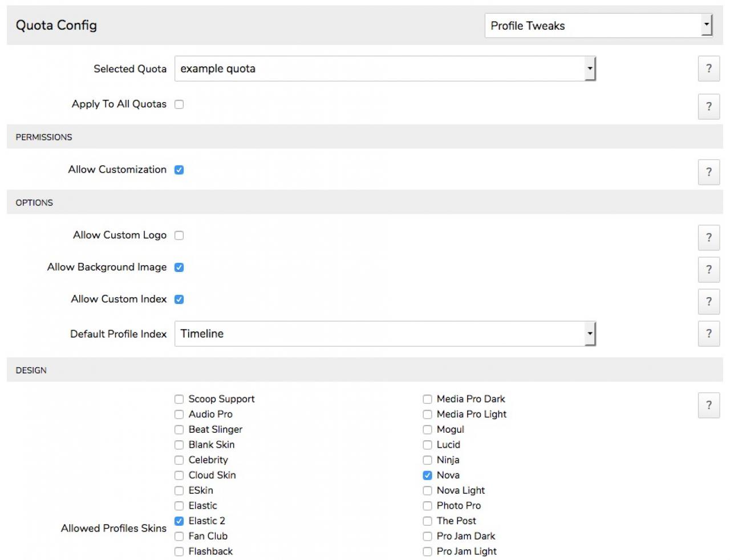
Task: Open help for Apply To All Quotas
Action: 708,107
